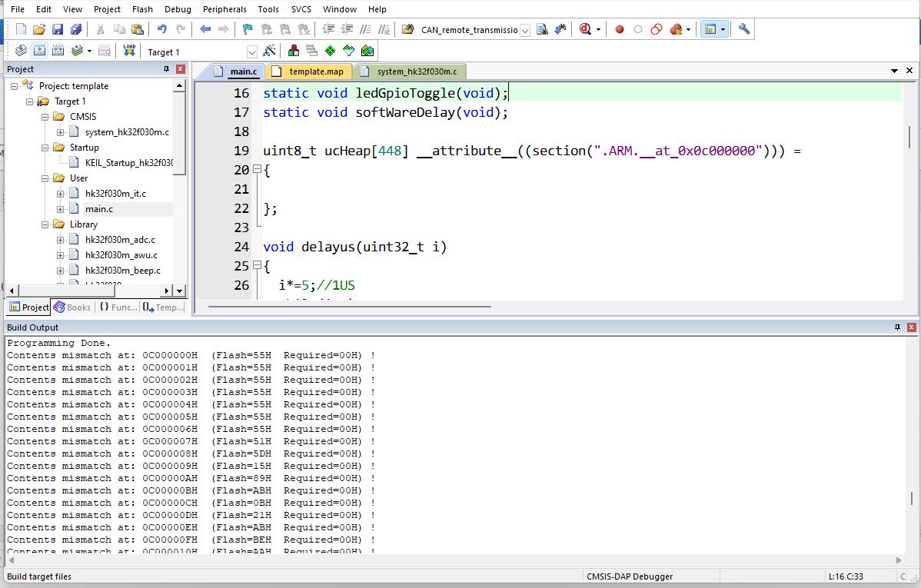Disable all breakpoints icon
Screen dimensions: 921x588
[x=657, y=29]
